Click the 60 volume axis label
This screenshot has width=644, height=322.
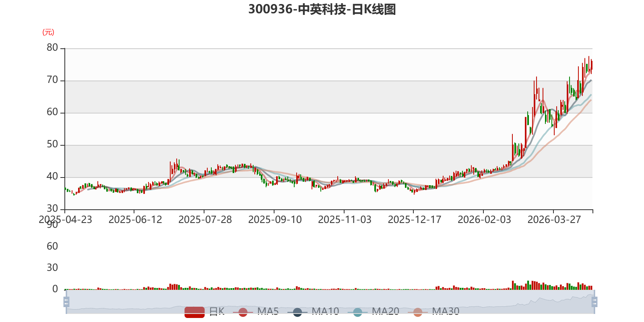tap(52, 246)
